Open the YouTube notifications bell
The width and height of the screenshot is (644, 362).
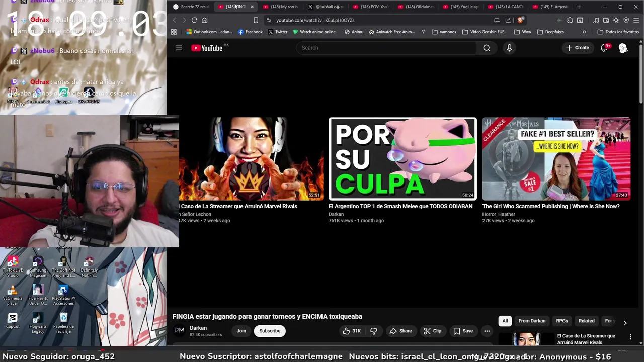click(604, 48)
